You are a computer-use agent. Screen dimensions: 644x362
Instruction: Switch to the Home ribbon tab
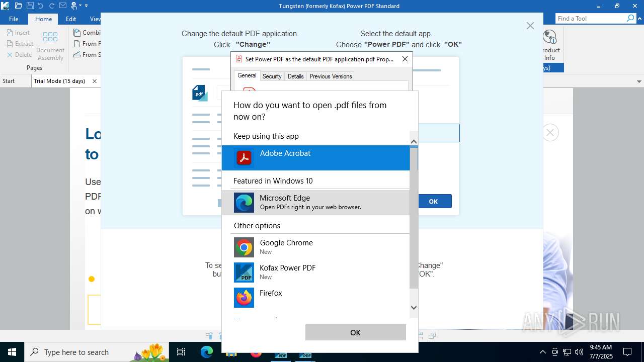tap(43, 19)
